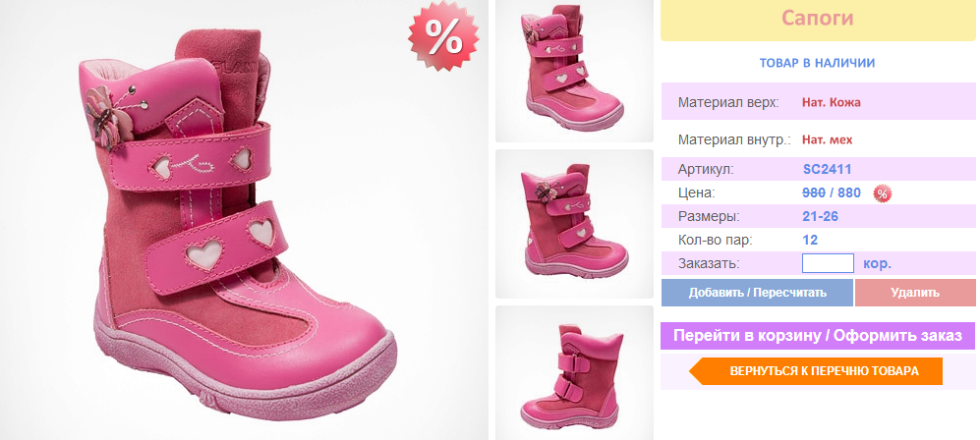
Task: Click the pairs quantity value 12
Action: pyautogui.click(x=810, y=241)
